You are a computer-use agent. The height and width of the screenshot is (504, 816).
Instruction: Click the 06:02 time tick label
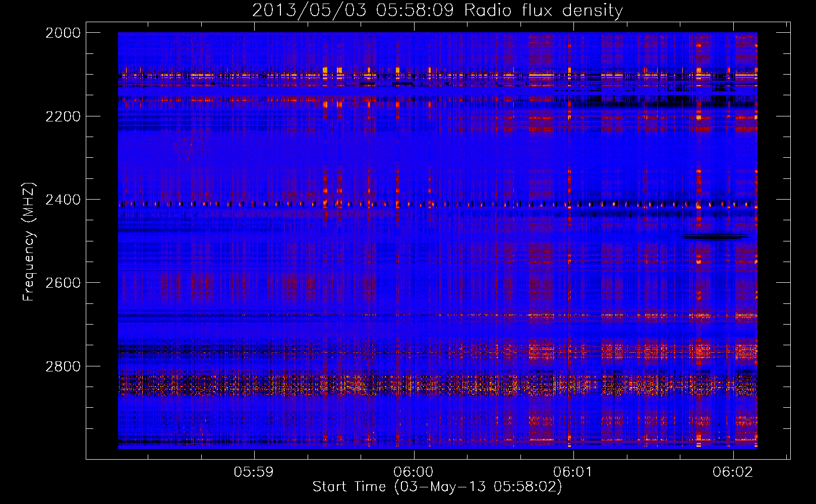pos(732,472)
